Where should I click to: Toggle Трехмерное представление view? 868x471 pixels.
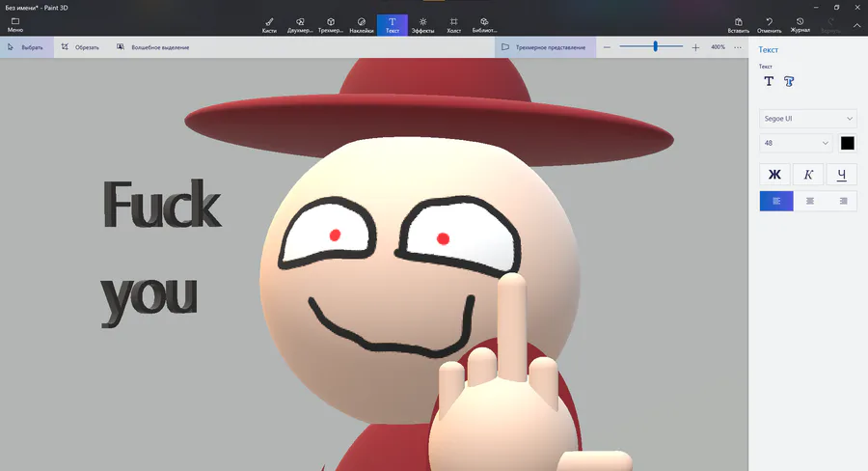click(545, 47)
